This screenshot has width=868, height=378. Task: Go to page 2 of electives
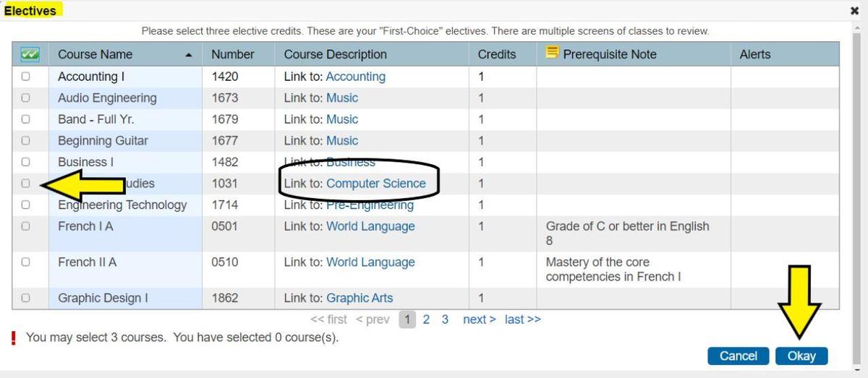[426, 319]
